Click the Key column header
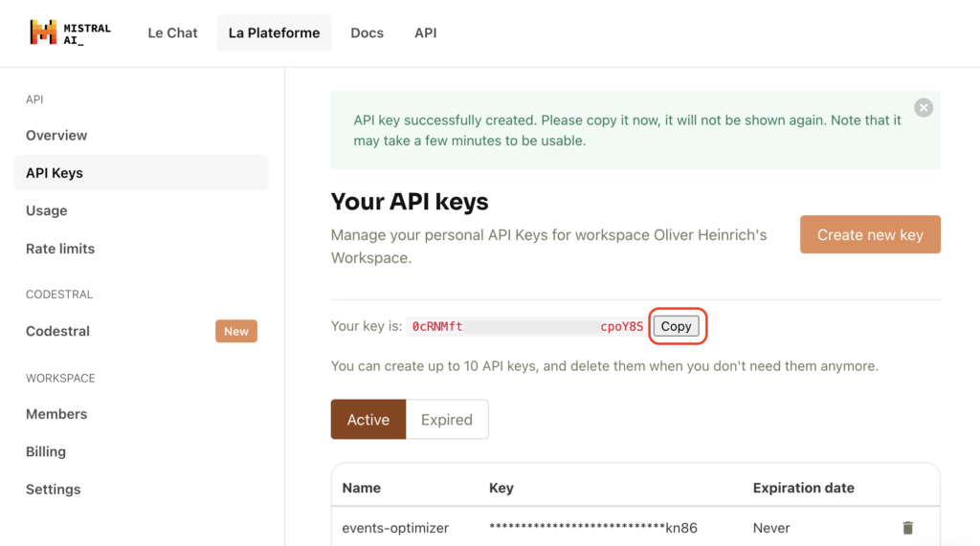The height and width of the screenshot is (546, 980). (501, 488)
